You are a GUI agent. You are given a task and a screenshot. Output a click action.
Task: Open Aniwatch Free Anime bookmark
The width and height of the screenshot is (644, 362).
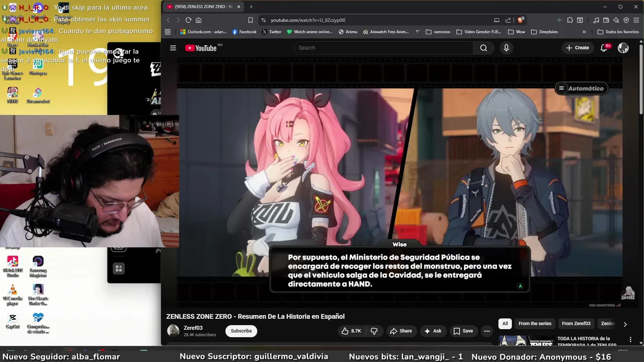(386, 32)
